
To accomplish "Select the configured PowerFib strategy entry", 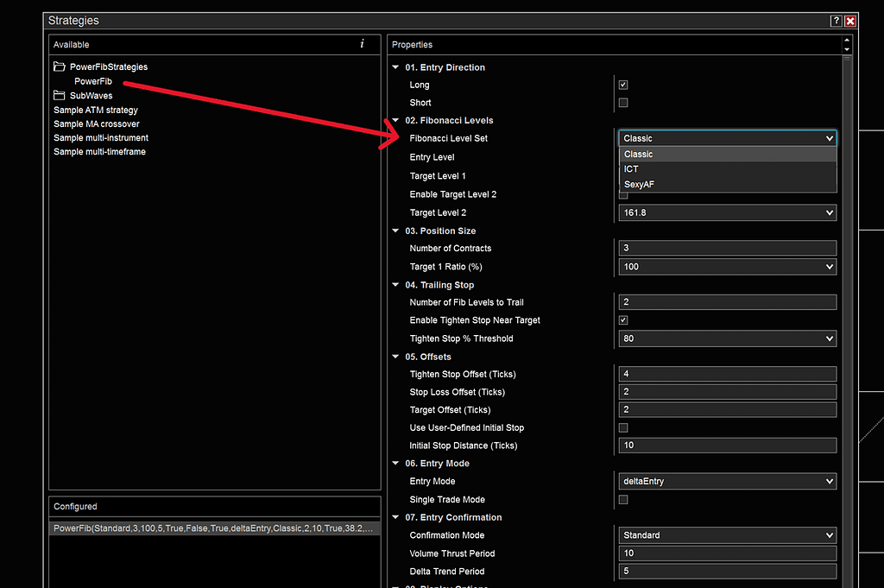I will click(x=214, y=528).
